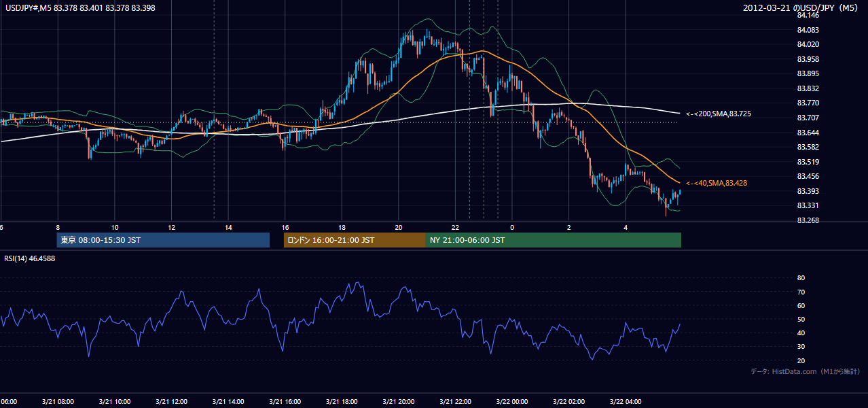Click the 83.456 price axis label
The width and height of the screenshot is (868, 408).
click(x=810, y=176)
